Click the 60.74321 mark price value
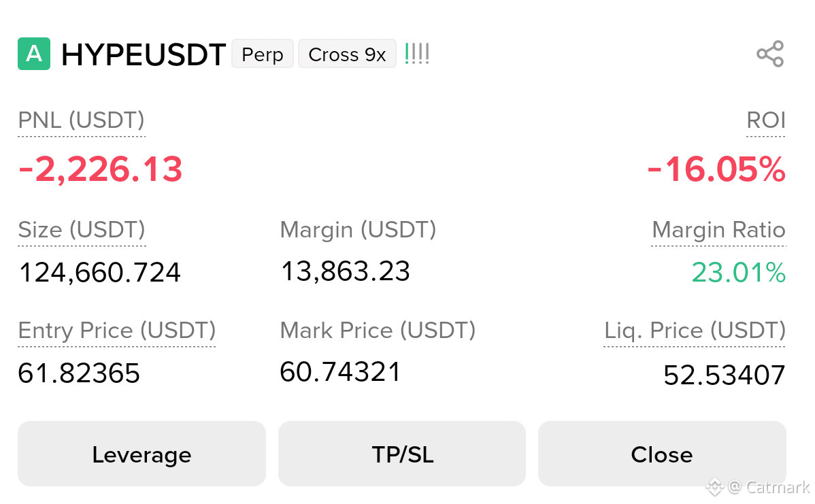The image size is (815, 504). pyautogui.click(x=340, y=372)
